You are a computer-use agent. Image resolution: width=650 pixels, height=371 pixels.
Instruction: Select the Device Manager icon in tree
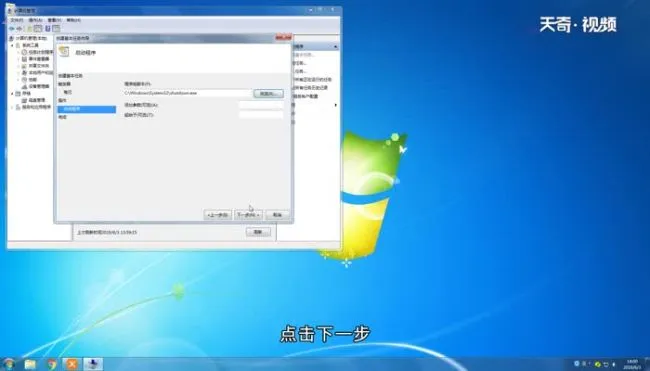pyautogui.click(x=24, y=86)
